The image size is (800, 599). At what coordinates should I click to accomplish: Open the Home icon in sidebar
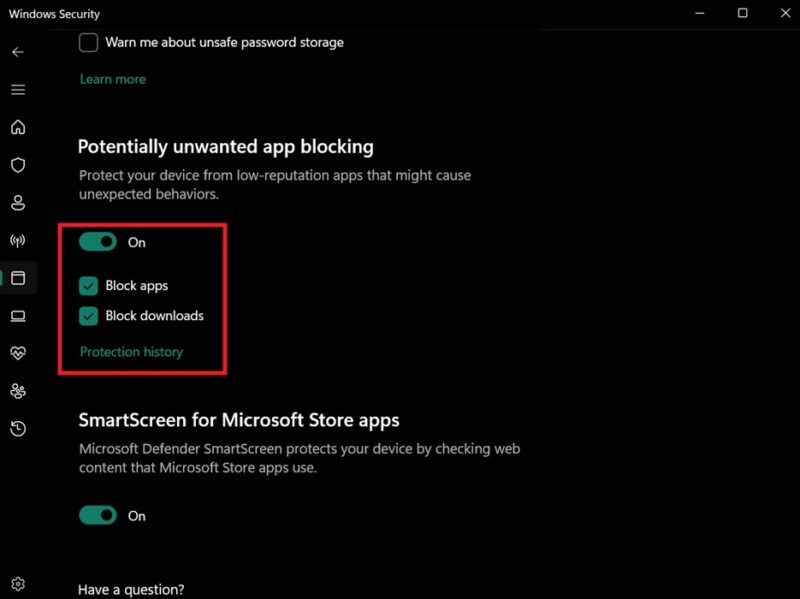17,128
